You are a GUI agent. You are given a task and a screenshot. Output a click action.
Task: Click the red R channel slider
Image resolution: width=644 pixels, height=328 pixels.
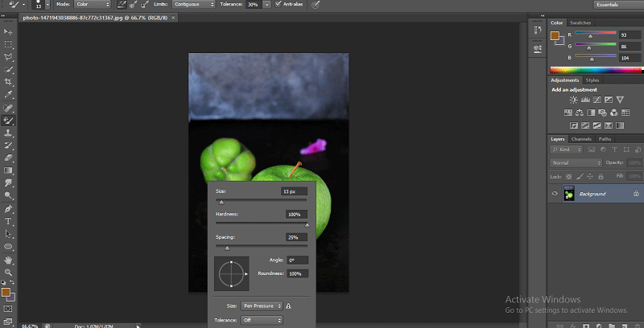[592, 35]
